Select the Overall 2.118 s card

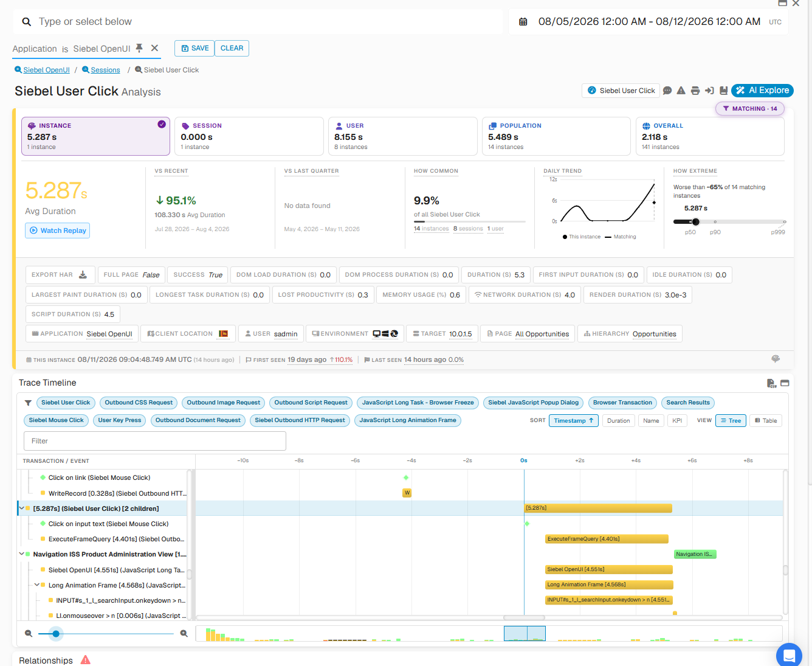click(710, 136)
